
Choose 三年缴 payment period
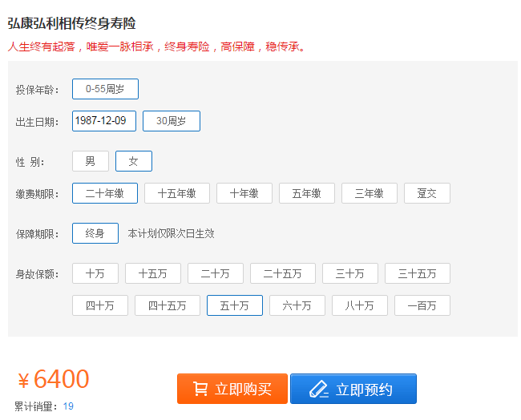tap(370, 193)
